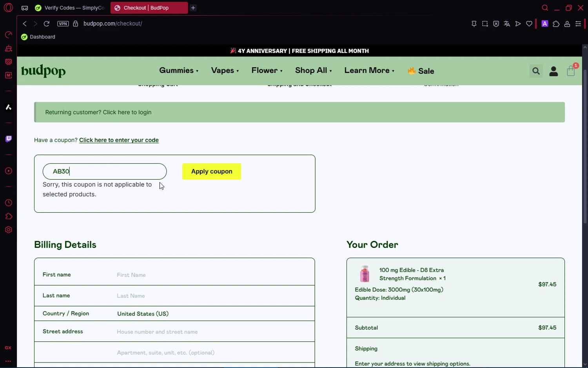
Task: Open GX Control speedometer sidebar icon
Action: pos(8,35)
